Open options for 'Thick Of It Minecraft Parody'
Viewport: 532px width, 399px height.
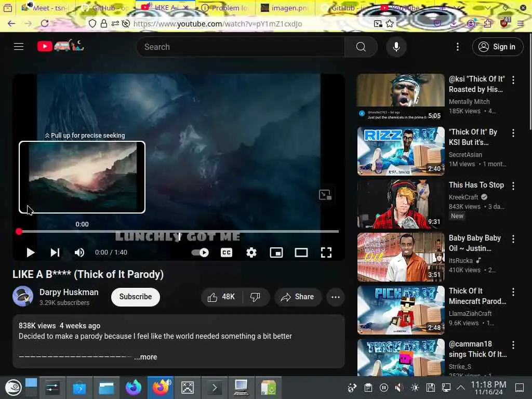[x=513, y=292]
